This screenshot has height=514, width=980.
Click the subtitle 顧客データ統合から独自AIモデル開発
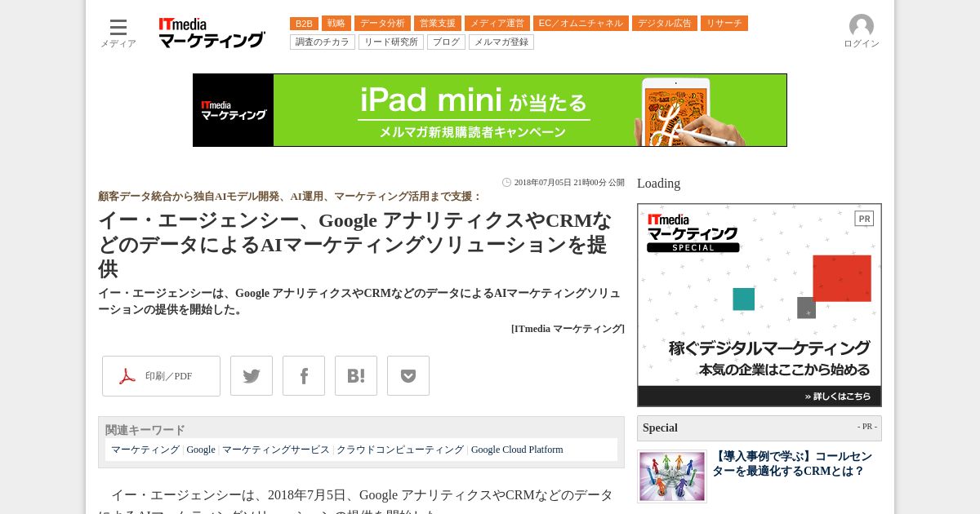(x=290, y=197)
